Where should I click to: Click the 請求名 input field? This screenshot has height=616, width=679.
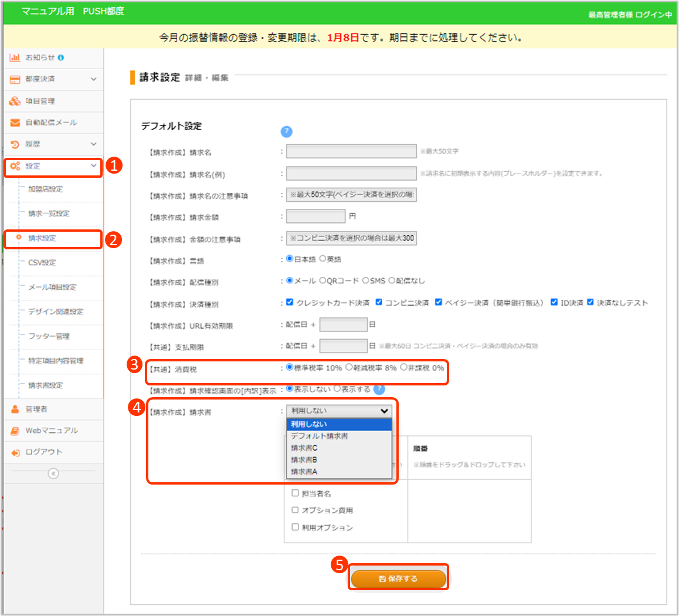pos(350,151)
